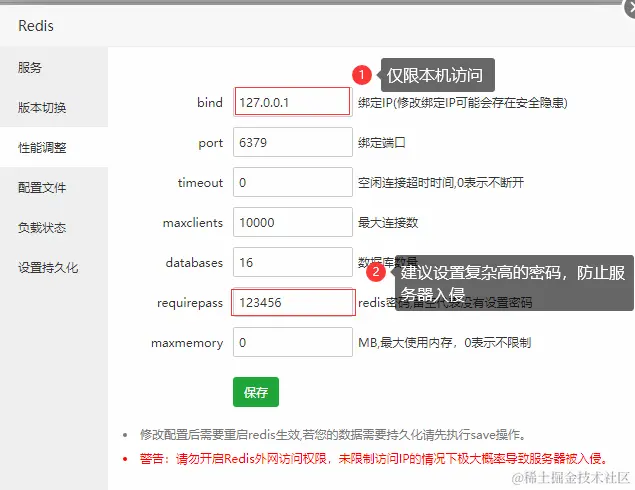Click the maxclients field showing 10000
635x490 pixels.
point(292,222)
